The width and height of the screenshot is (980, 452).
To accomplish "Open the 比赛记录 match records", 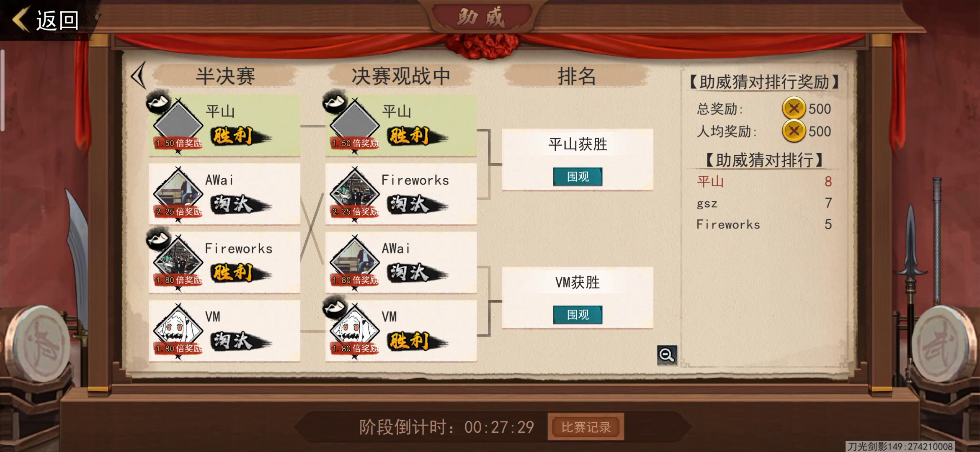I will pos(586,427).
